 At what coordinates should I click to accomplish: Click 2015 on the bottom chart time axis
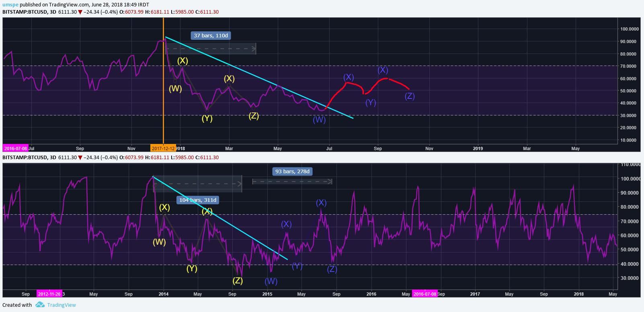[267, 294]
